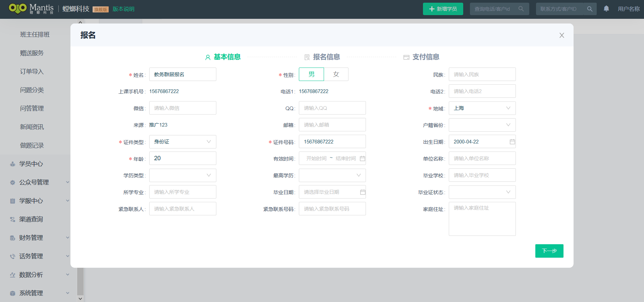Click the Mantis logo icon
The image size is (644, 302).
coord(17,8)
